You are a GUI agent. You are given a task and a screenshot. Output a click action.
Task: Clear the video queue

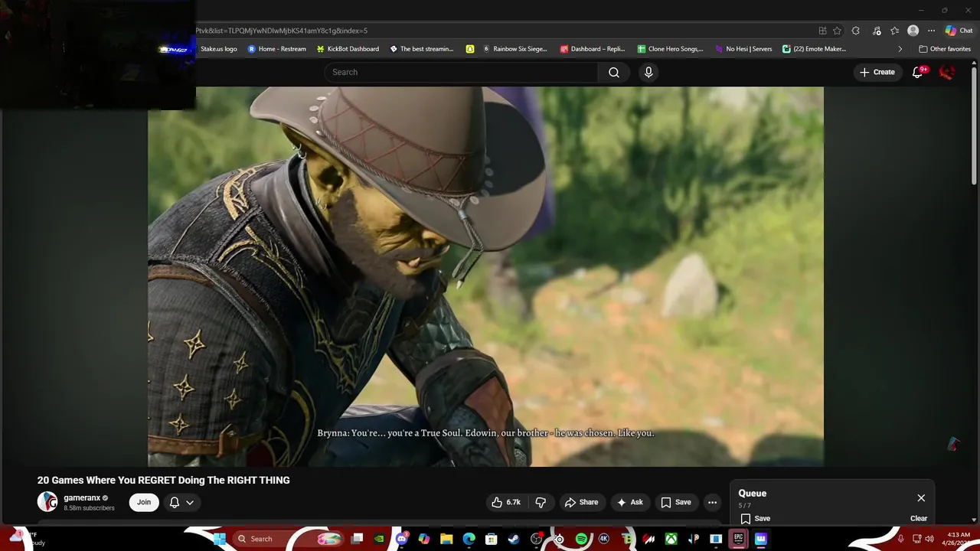[919, 518]
